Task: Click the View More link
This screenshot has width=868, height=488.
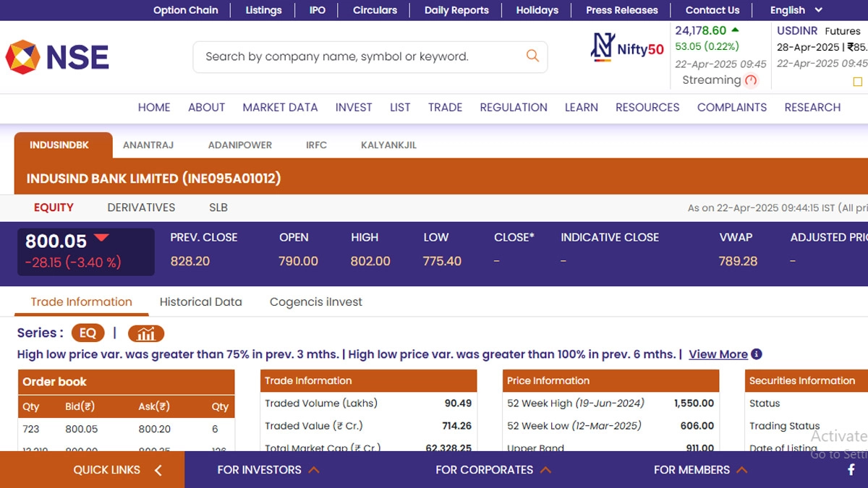Action: click(x=718, y=354)
